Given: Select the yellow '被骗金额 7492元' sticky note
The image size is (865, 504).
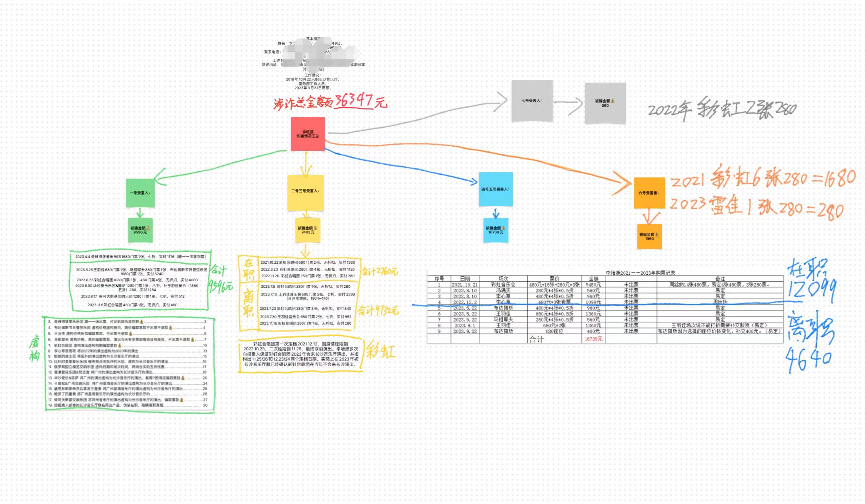Looking at the screenshot, I should pyautogui.click(x=308, y=230).
